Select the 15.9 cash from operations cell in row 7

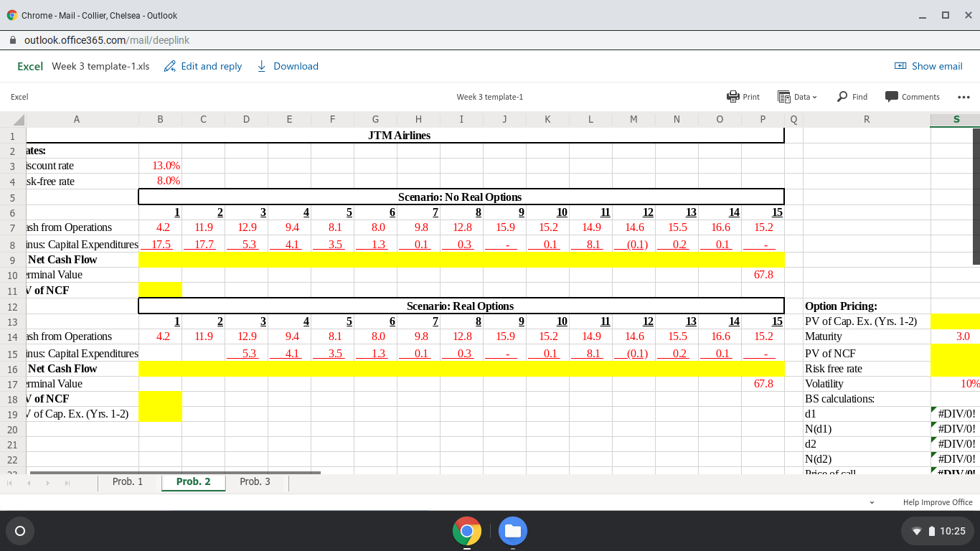pyautogui.click(x=504, y=227)
